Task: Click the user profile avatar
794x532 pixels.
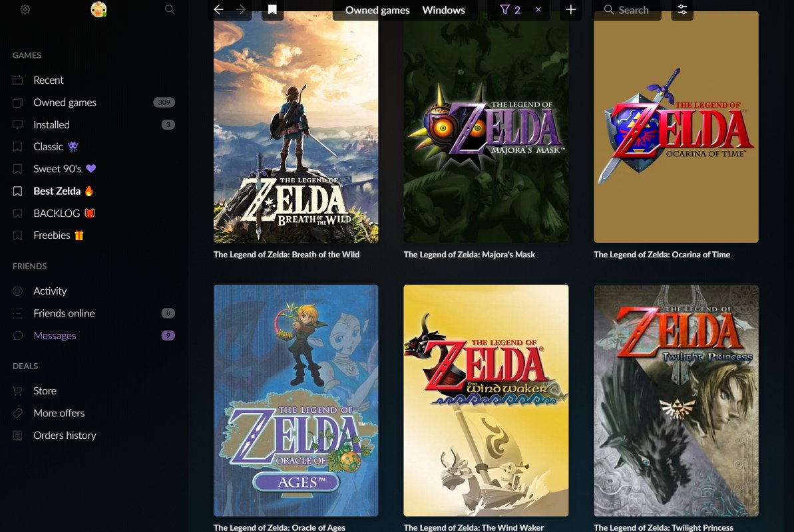Action: coord(99,9)
